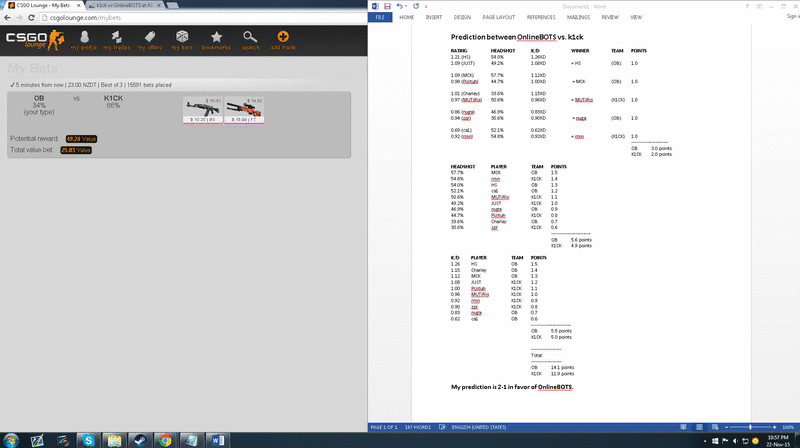Open the HOME ribbon tab
This screenshot has height=448, width=800.
point(407,17)
